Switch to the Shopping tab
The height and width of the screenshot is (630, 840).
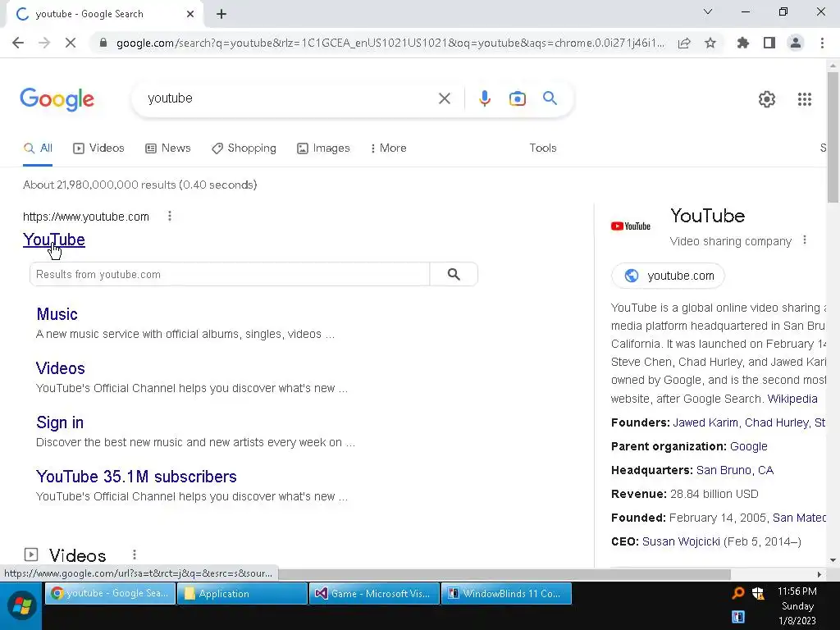tap(244, 148)
